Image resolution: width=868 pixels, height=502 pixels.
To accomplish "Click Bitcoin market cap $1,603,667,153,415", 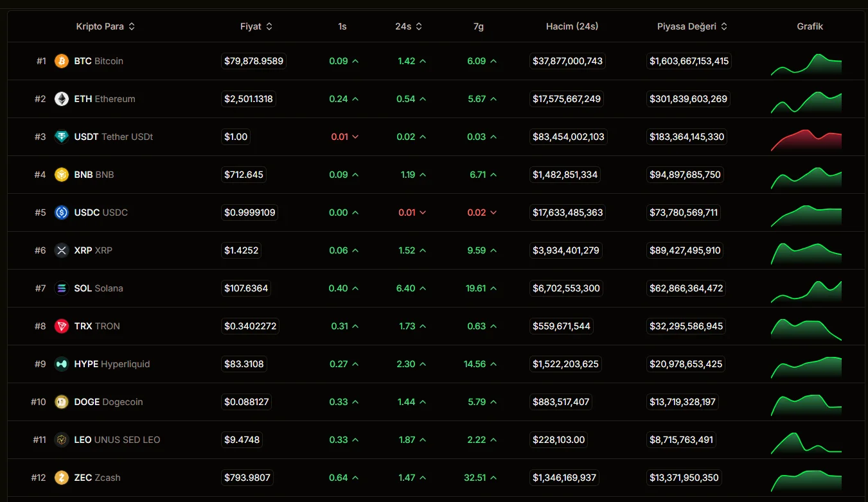I will [x=689, y=61].
